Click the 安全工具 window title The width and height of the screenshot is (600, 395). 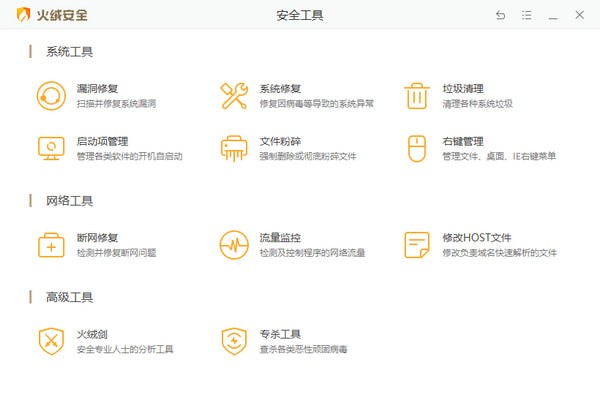point(300,15)
